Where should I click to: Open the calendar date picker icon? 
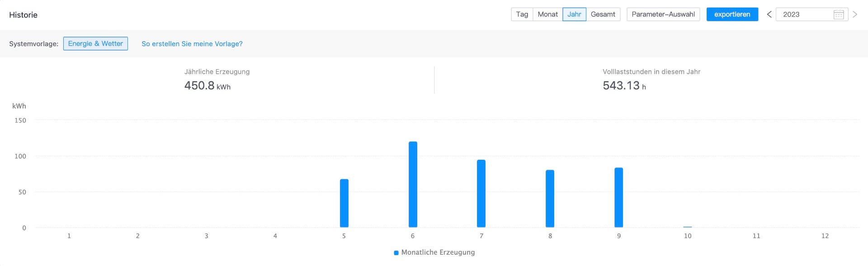pyautogui.click(x=839, y=14)
